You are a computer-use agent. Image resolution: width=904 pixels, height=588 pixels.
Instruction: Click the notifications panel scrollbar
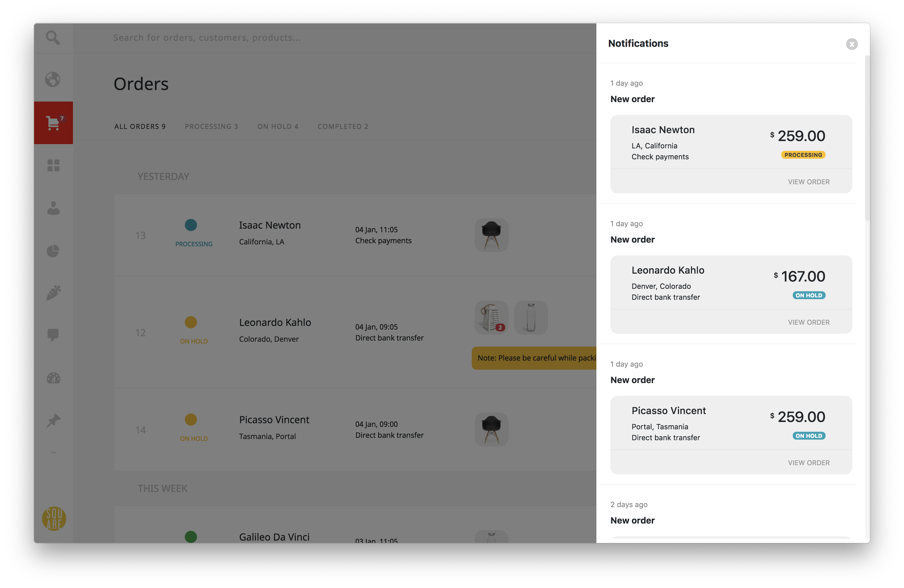pos(867,137)
